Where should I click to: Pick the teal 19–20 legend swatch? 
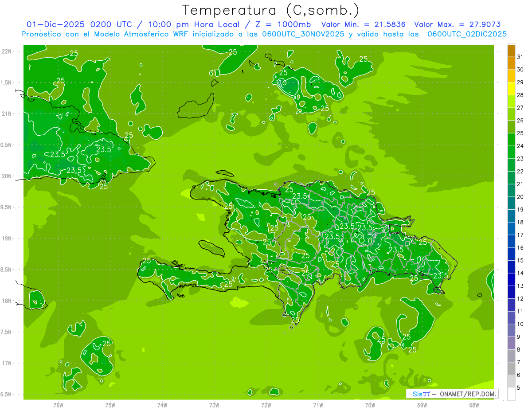511,203
